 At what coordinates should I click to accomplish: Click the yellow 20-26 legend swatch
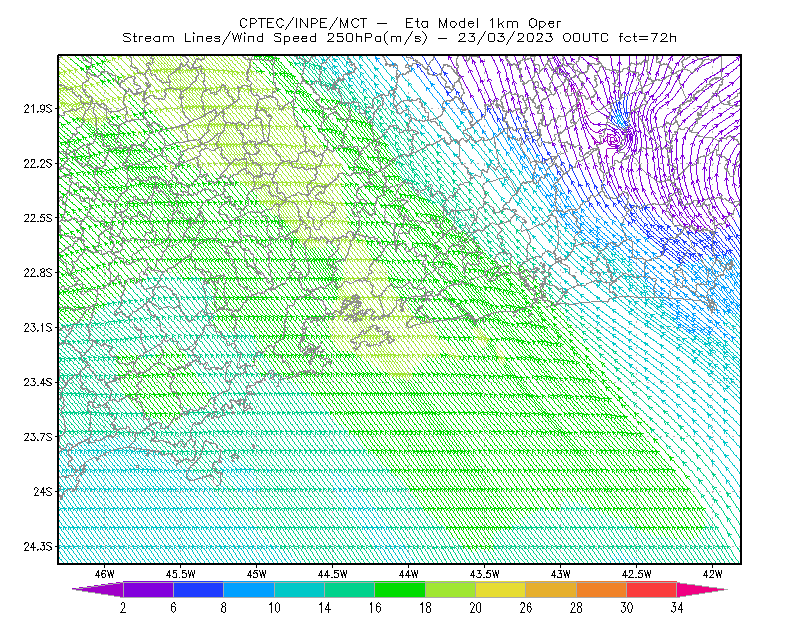[501, 589]
